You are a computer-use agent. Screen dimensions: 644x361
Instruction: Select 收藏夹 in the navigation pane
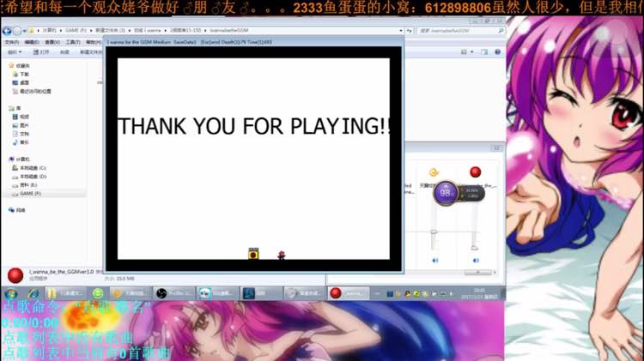pos(19,66)
